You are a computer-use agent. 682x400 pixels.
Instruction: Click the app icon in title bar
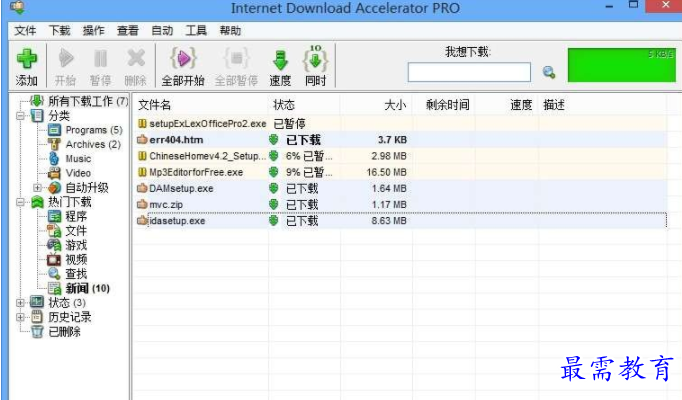(x=17, y=7)
